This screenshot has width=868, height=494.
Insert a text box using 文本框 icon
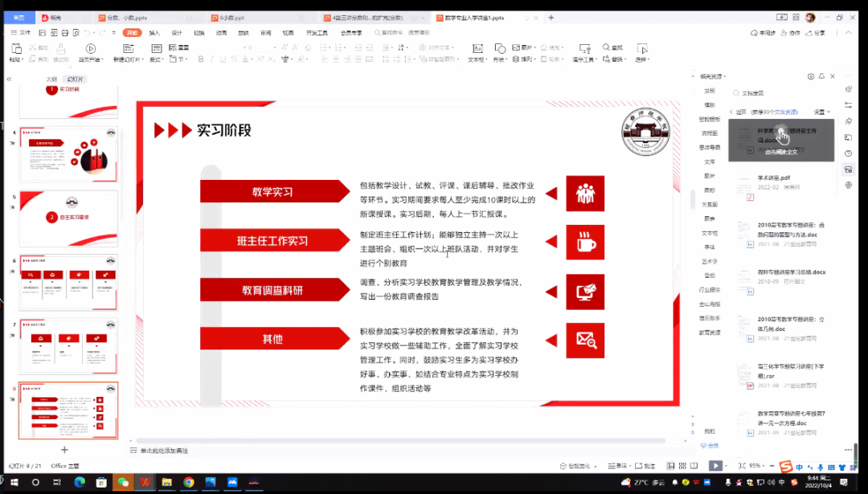[x=476, y=50]
